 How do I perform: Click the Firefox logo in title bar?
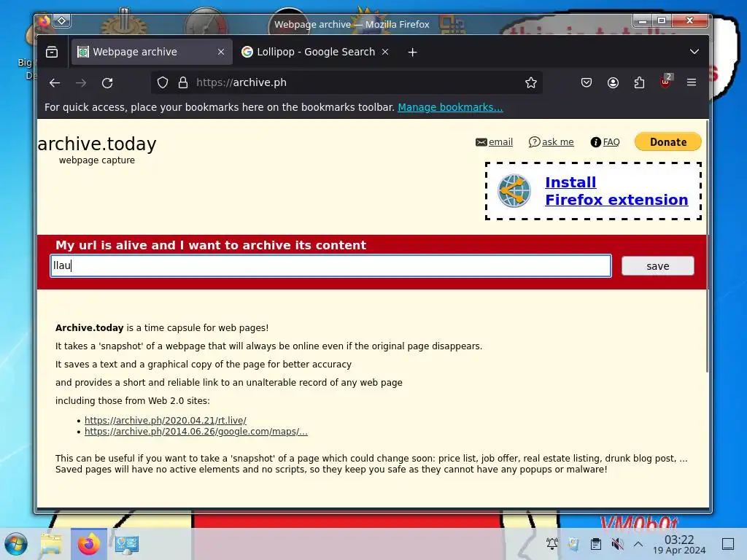(44, 20)
